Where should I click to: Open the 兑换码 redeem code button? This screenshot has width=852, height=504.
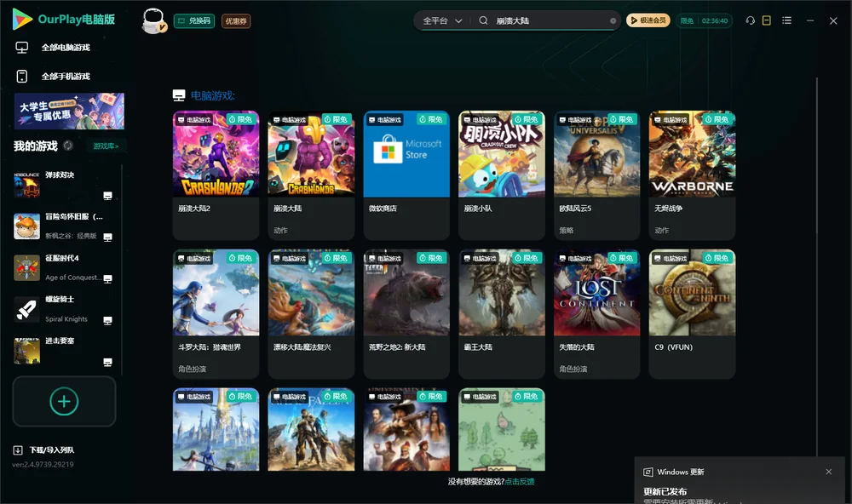pos(194,21)
